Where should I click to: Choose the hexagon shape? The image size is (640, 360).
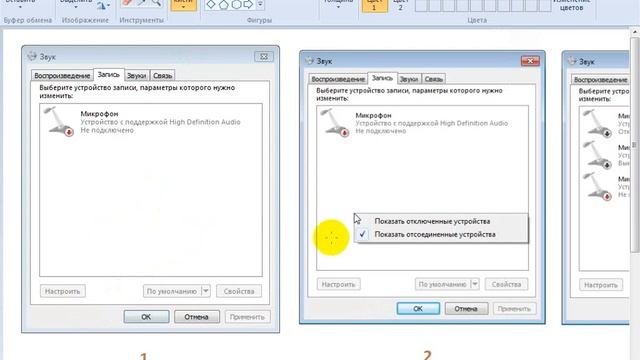pyautogui.click(x=236, y=4)
